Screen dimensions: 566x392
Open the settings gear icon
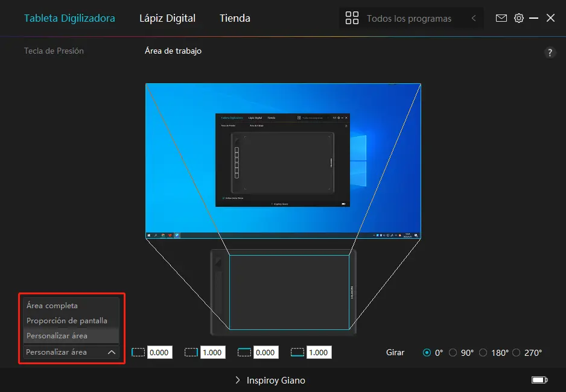[x=519, y=18]
